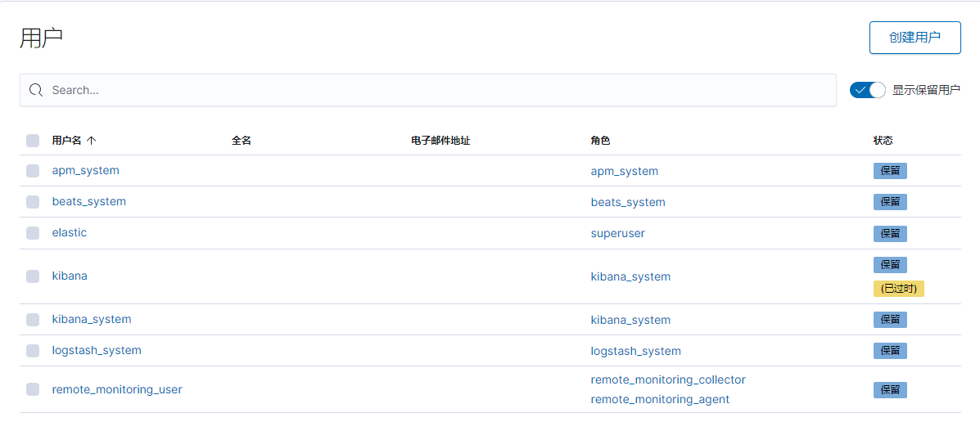The image size is (980, 422).
Task: Click the reserved badge for elastic user
Action: click(890, 233)
